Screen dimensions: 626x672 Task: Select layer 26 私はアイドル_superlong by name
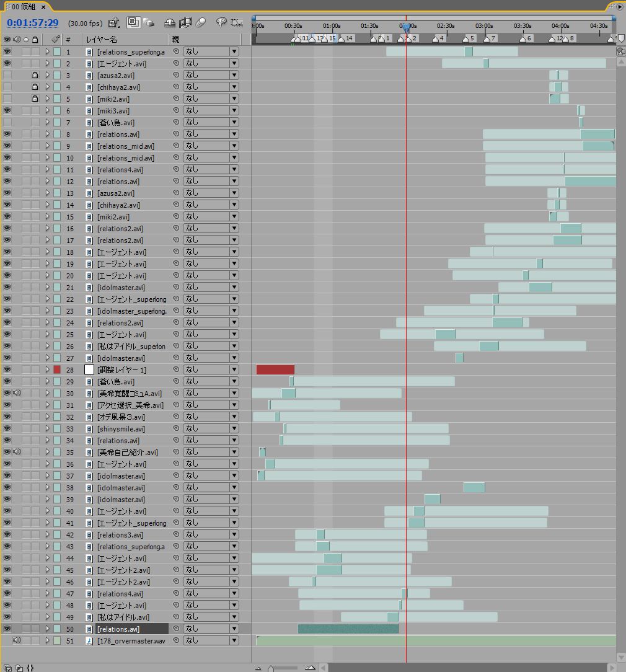coord(131,347)
